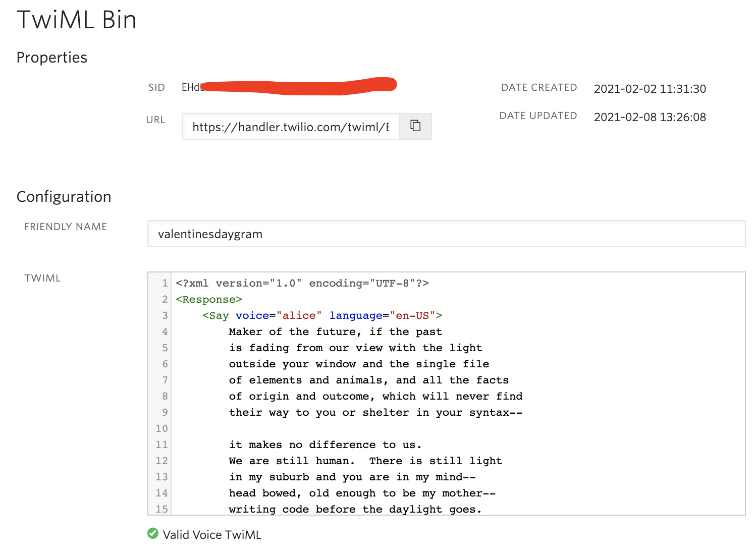Place cursor in 'Maker of the future' line
The height and width of the screenshot is (555, 756).
coord(335,331)
